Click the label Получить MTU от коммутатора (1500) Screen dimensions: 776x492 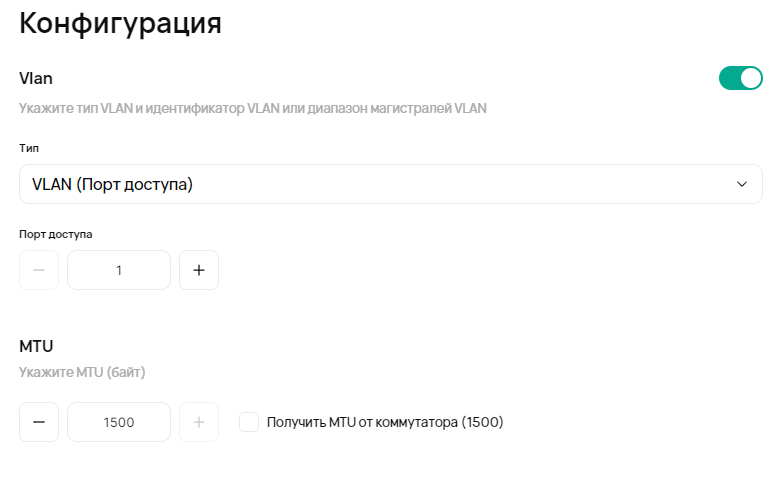[385, 422]
